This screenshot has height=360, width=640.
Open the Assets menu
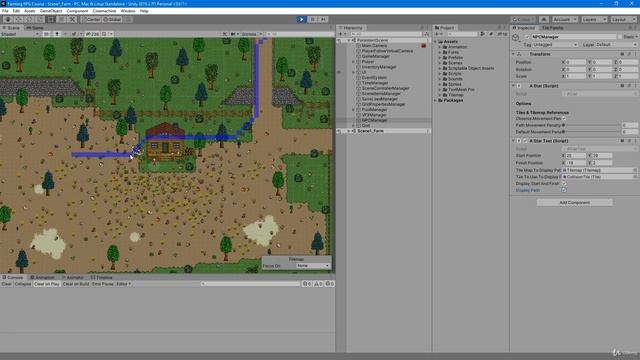click(29, 11)
